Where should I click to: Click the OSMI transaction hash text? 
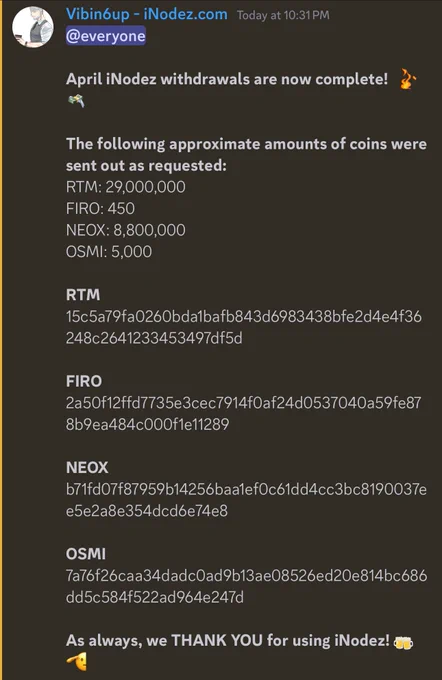(x=246, y=586)
